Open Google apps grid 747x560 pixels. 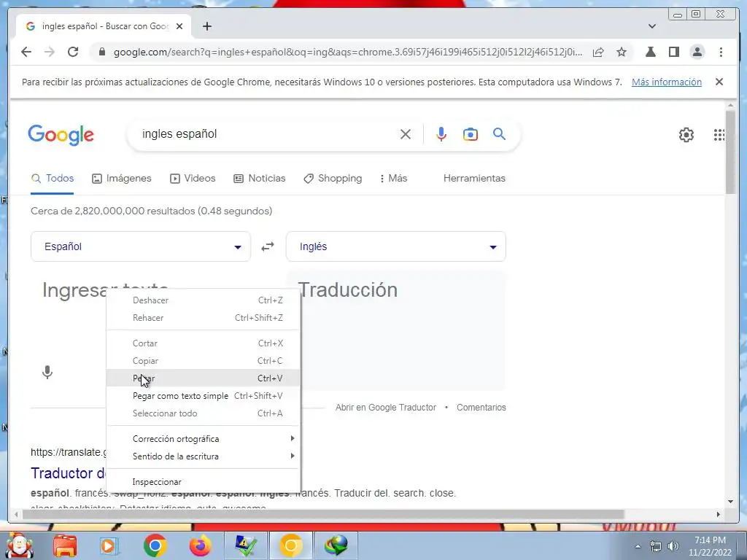719,135
